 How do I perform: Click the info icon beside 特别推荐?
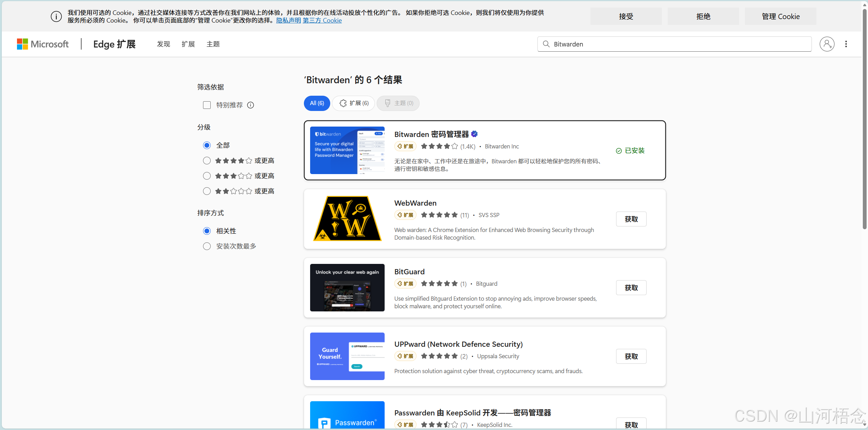point(251,105)
